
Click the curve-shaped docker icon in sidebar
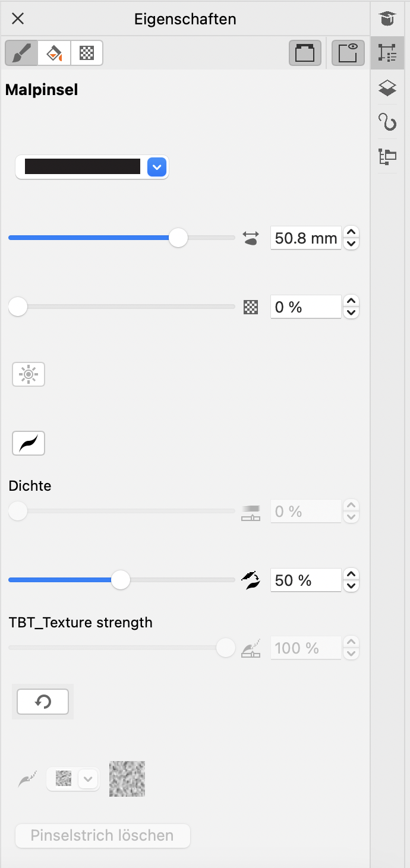point(387,122)
